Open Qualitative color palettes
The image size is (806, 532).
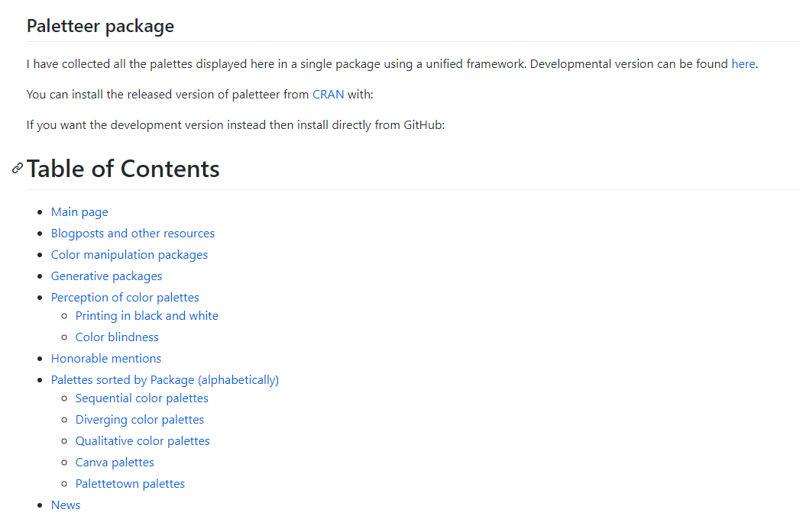pos(142,441)
